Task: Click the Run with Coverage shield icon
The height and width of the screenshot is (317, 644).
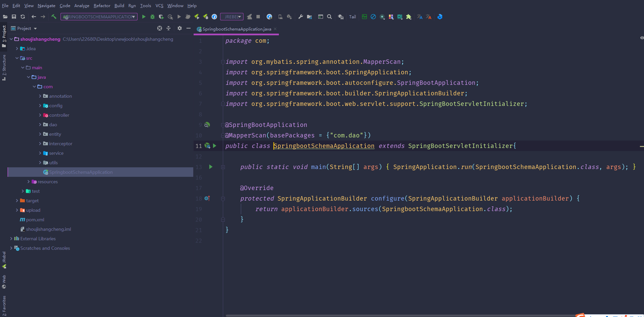Action: [x=161, y=17]
